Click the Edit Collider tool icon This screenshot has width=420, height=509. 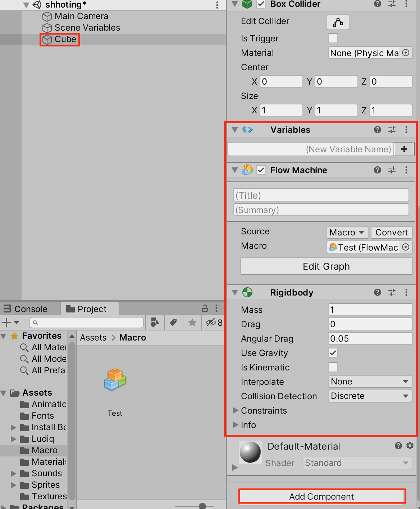[x=337, y=22]
